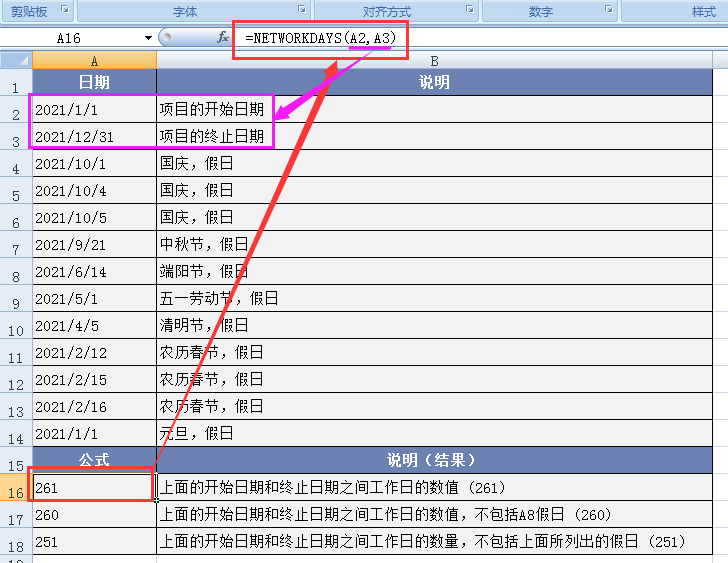Select cell containing 2021/10/4
The height and width of the screenshot is (563, 728).
[94, 190]
